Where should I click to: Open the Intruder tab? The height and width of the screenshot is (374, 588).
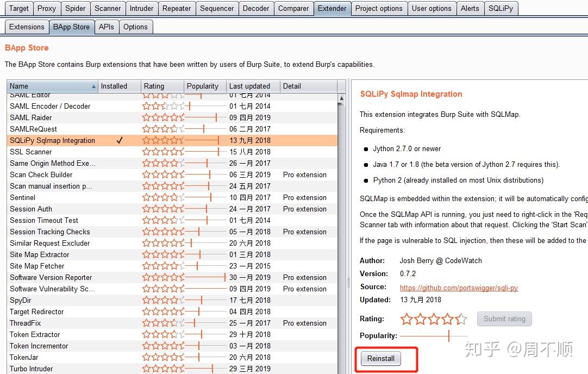click(141, 8)
